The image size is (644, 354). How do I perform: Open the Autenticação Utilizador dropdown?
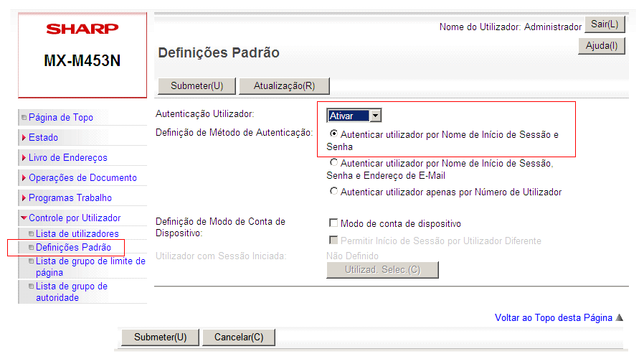pos(375,116)
